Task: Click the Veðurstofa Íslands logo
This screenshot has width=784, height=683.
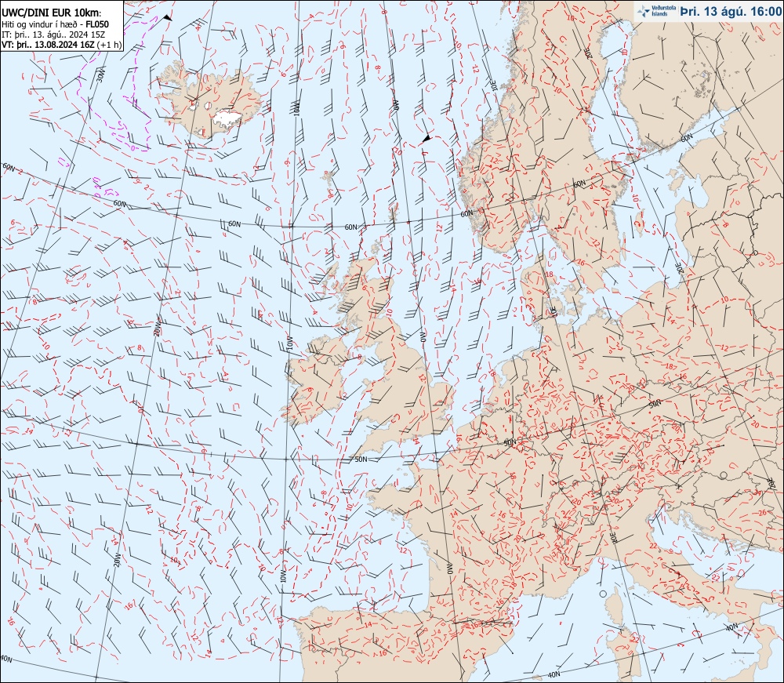Action: tap(655, 11)
